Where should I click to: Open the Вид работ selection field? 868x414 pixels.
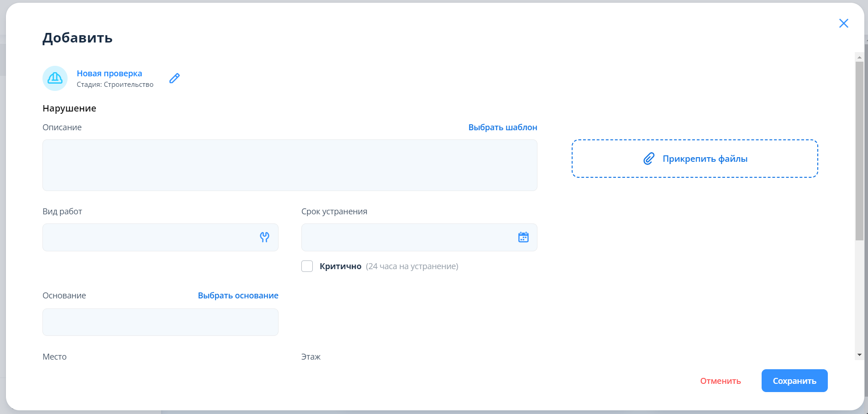point(151,237)
